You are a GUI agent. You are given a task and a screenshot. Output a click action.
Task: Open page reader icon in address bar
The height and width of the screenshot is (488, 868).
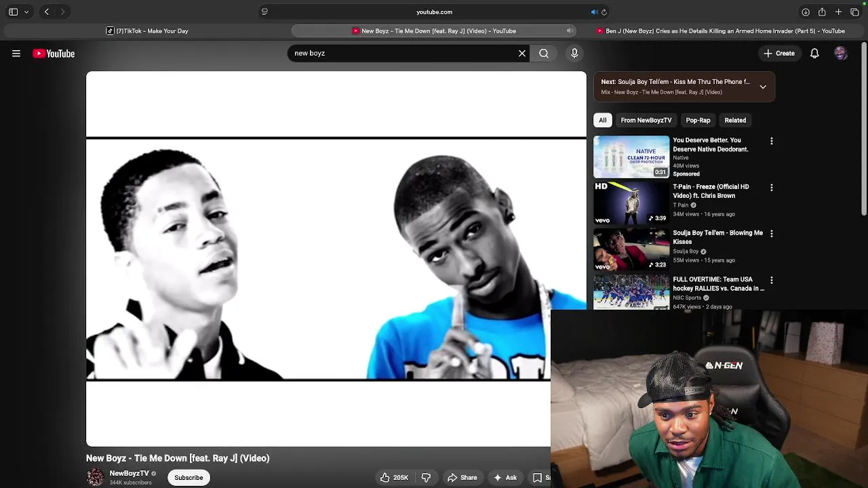(264, 12)
